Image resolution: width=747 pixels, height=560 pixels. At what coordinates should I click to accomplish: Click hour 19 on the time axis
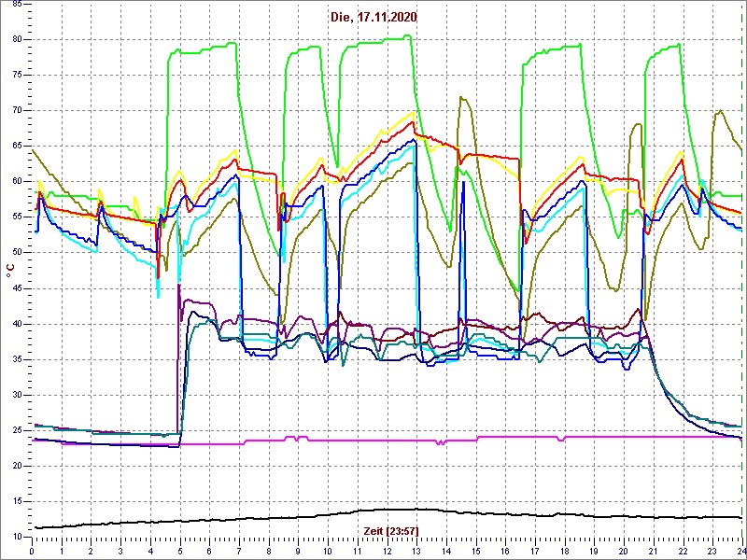click(594, 551)
